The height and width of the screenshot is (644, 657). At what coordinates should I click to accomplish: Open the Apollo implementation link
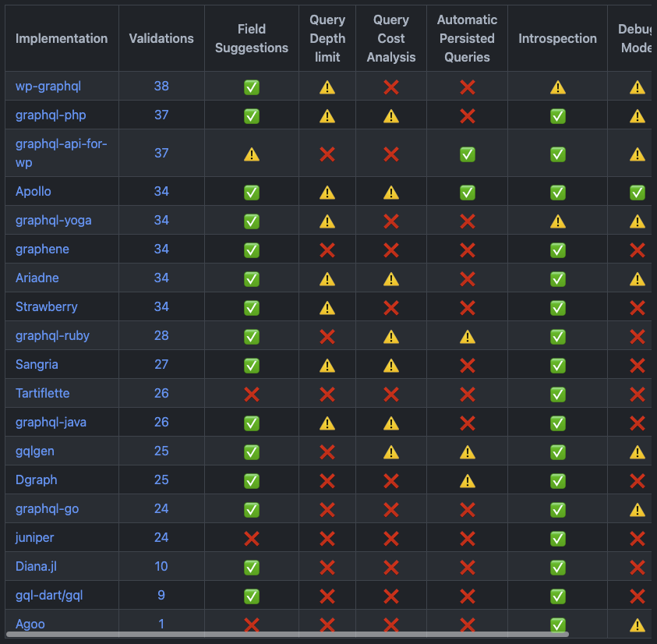pyautogui.click(x=33, y=192)
